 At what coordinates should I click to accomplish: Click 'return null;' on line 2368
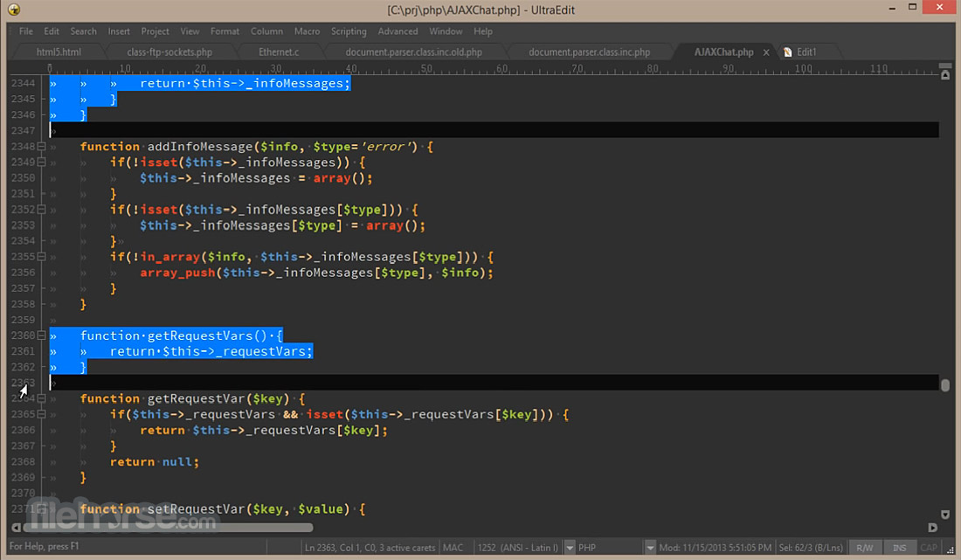[x=155, y=462]
